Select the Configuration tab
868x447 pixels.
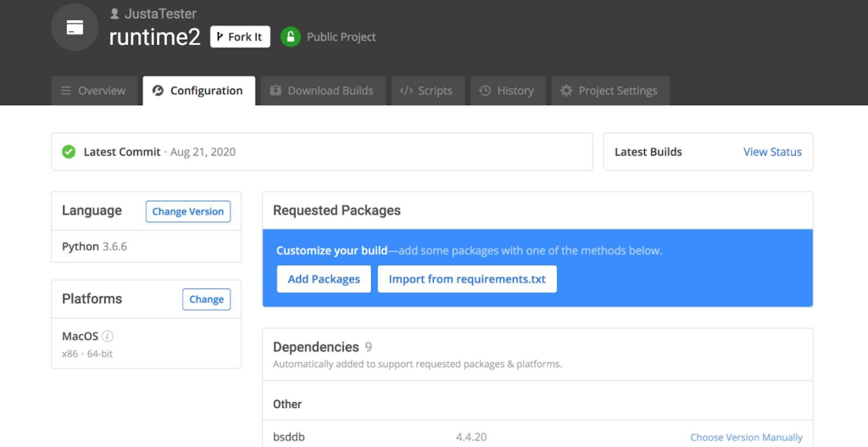pos(198,91)
